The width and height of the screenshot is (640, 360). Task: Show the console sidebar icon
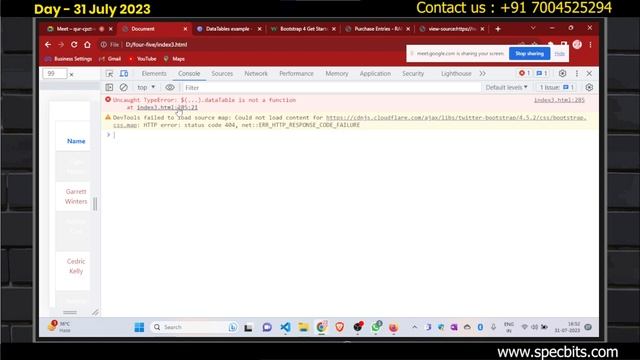tap(109, 87)
